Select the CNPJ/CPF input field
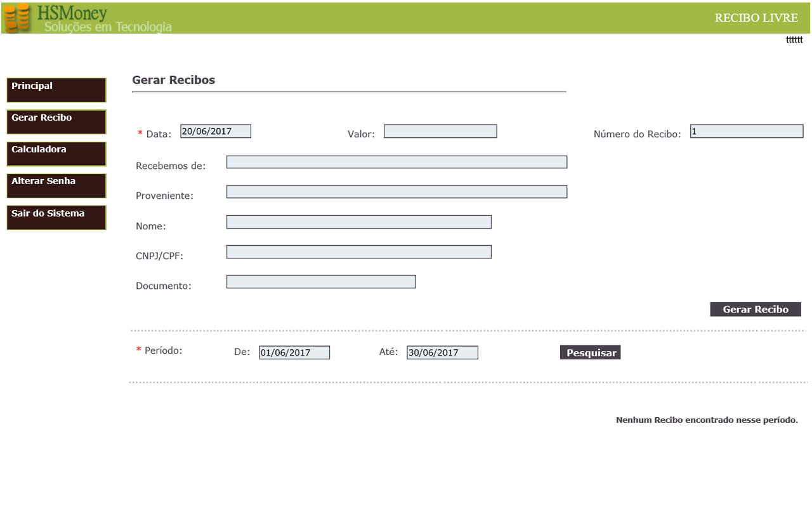Screen dimensions: 812x508 [x=359, y=251]
